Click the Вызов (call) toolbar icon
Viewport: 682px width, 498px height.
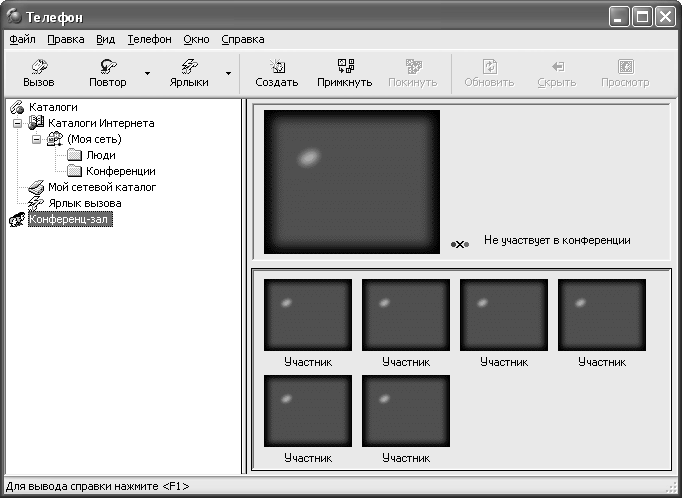pos(39,67)
